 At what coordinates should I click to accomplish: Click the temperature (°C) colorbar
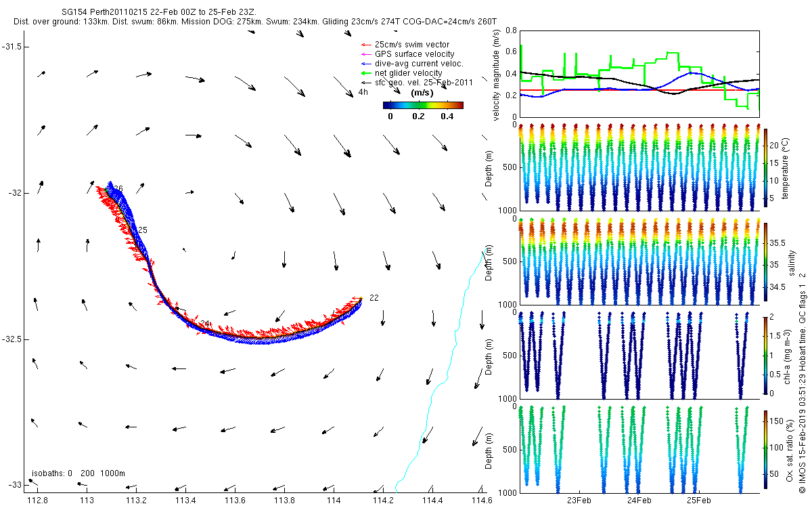click(765, 167)
